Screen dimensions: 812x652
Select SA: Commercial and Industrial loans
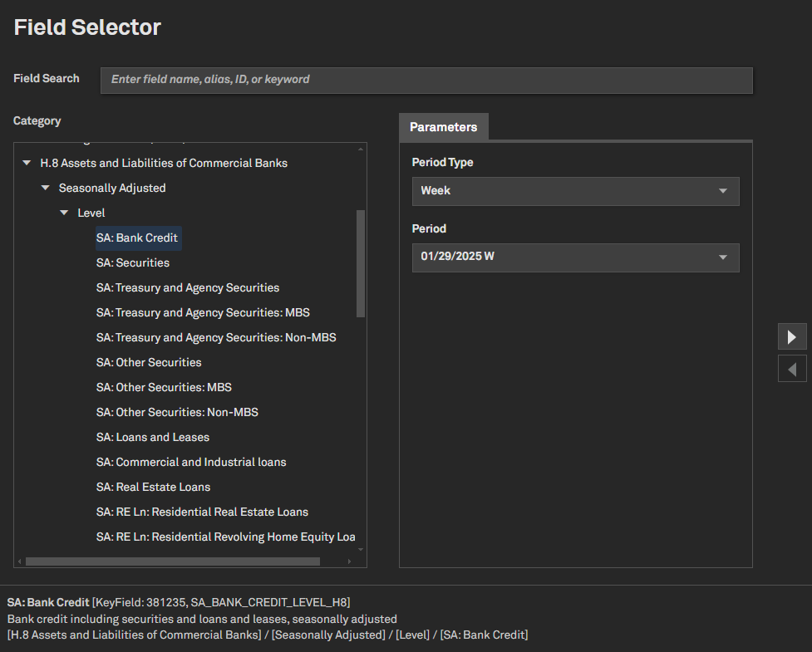[191, 463]
